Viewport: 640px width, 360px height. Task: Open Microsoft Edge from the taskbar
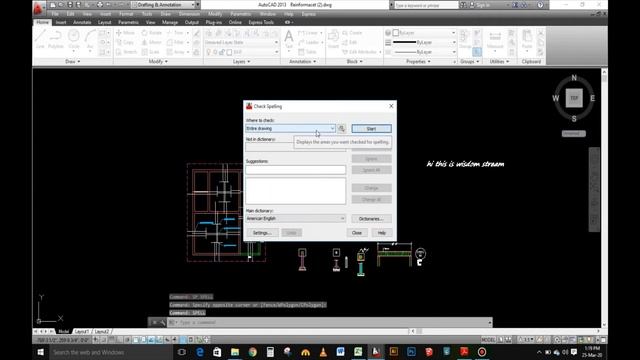(x=200, y=352)
